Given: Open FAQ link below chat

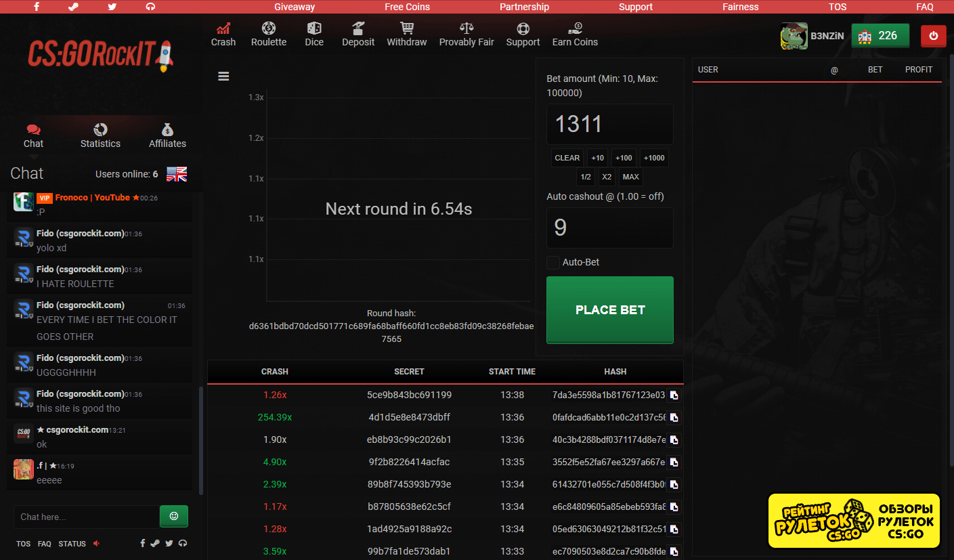Looking at the screenshot, I should point(45,544).
